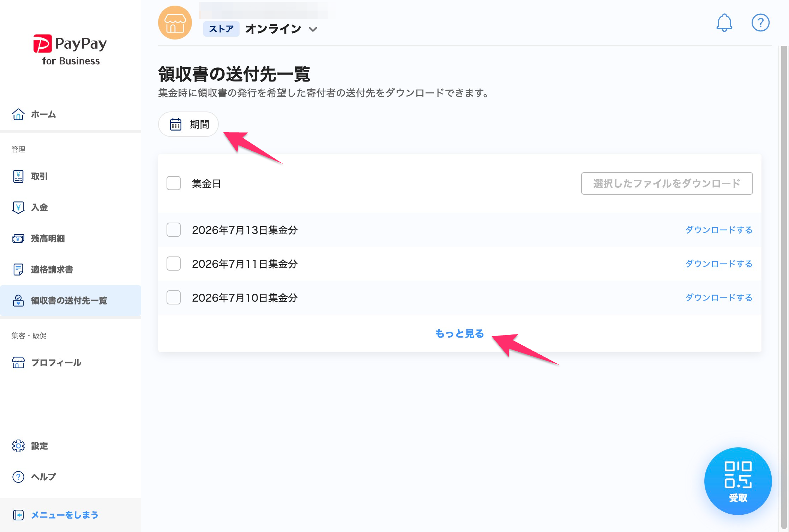This screenshot has height=532, width=789.
Task: Click the 設定 gear icon
Action: point(18,446)
